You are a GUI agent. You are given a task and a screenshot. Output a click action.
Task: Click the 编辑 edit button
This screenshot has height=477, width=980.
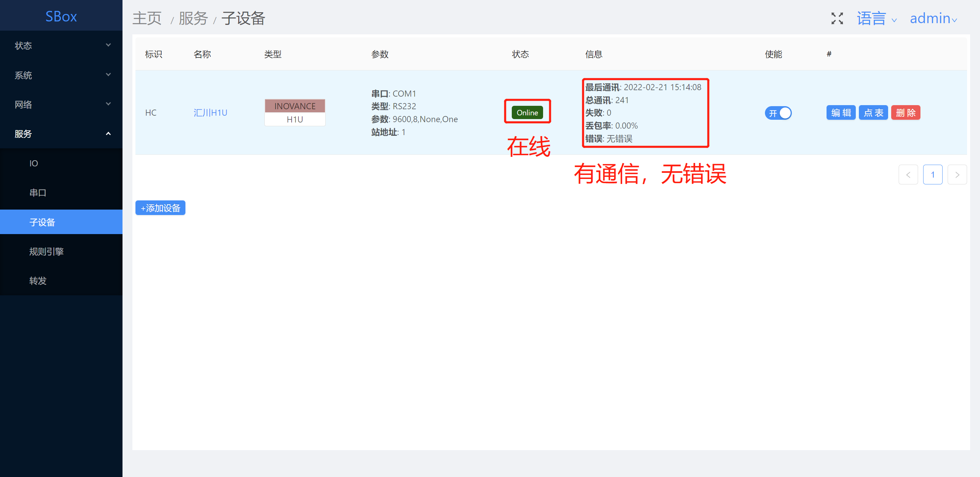click(841, 113)
